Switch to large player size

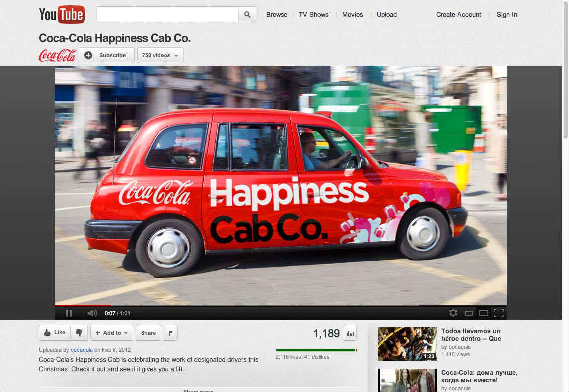tap(484, 313)
